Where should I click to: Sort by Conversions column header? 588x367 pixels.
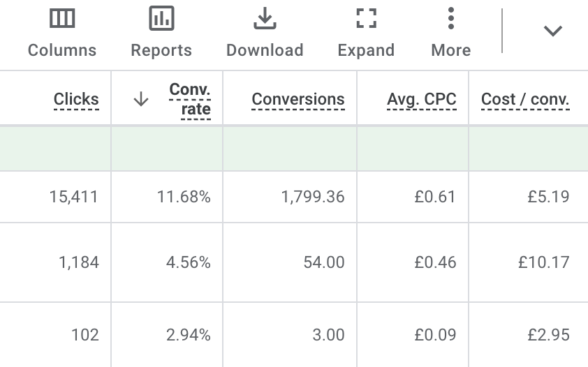[x=298, y=99]
